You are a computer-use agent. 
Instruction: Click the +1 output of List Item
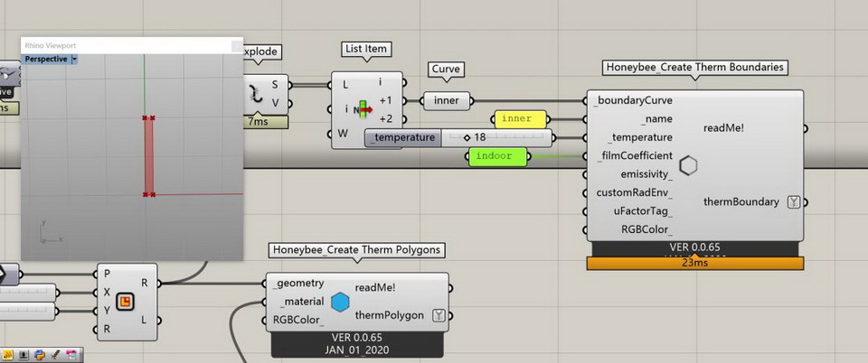click(386, 100)
